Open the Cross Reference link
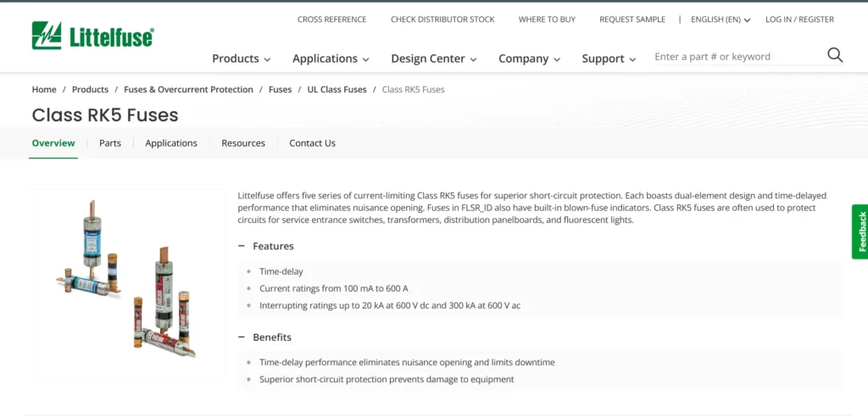The image size is (868, 417). pyautogui.click(x=331, y=19)
